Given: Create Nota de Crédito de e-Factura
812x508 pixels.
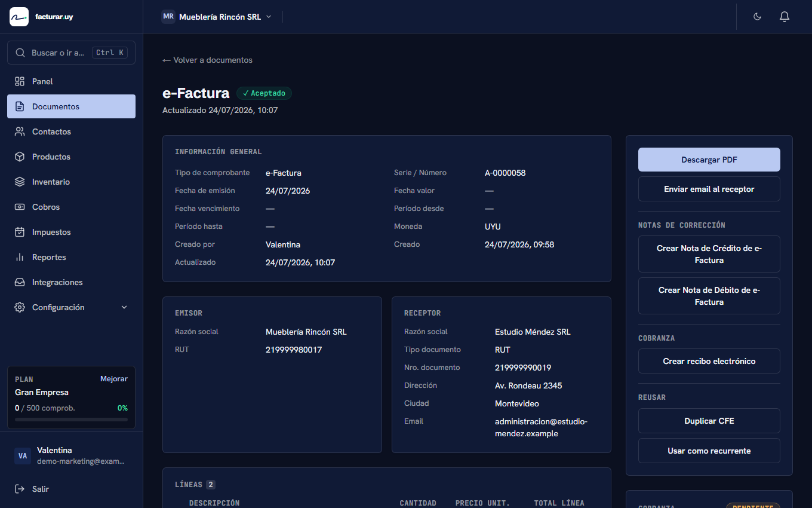Looking at the screenshot, I should [x=709, y=254].
